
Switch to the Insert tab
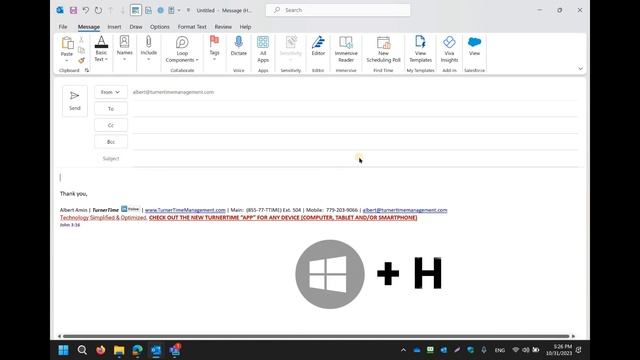(x=114, y=27)
